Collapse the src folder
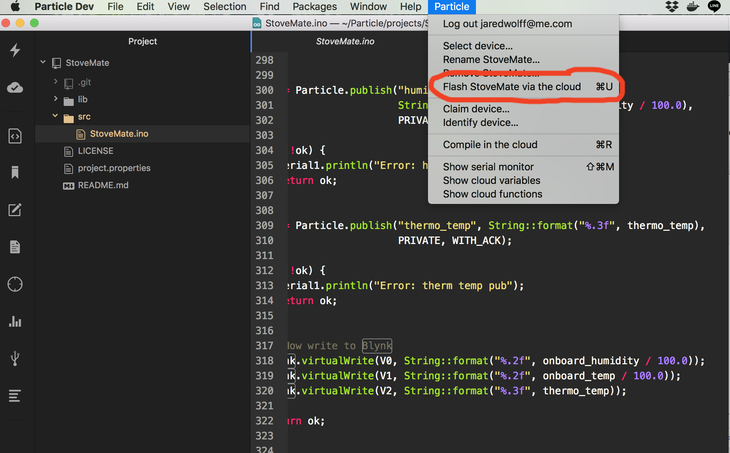 click(55, 116)
